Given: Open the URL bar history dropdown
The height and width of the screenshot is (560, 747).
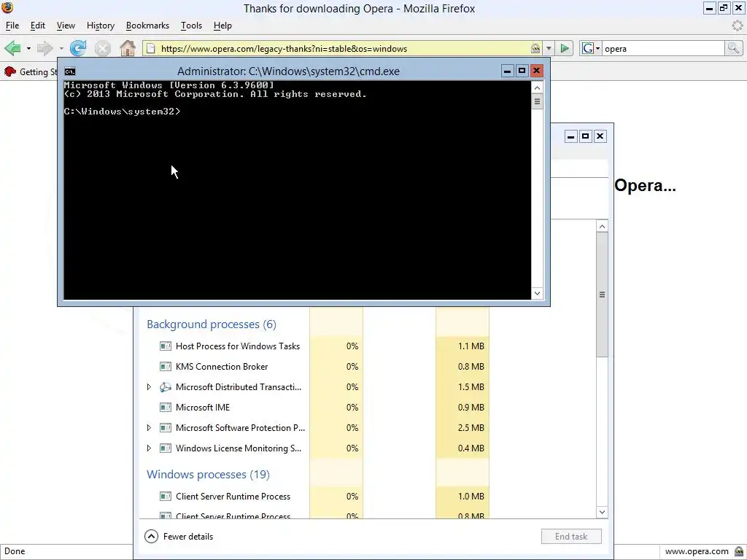Looking at the screenshot, I should [x=549, y=48].
